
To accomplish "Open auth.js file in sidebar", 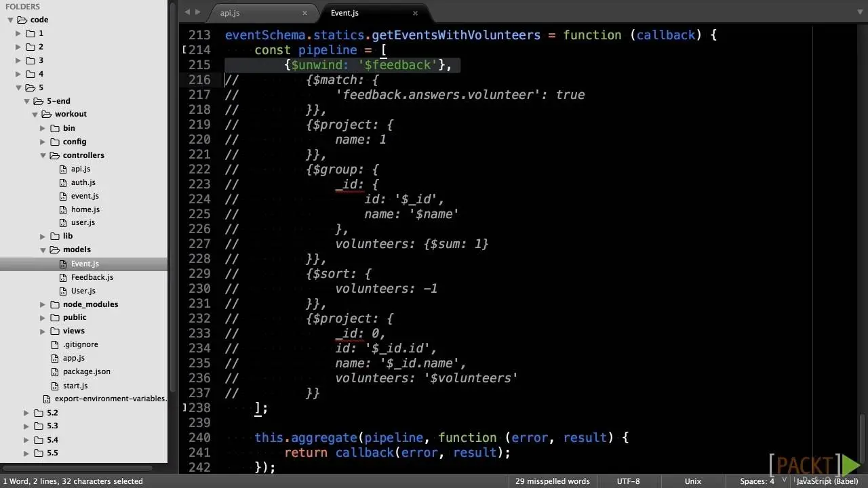I will tap(83, 182).
